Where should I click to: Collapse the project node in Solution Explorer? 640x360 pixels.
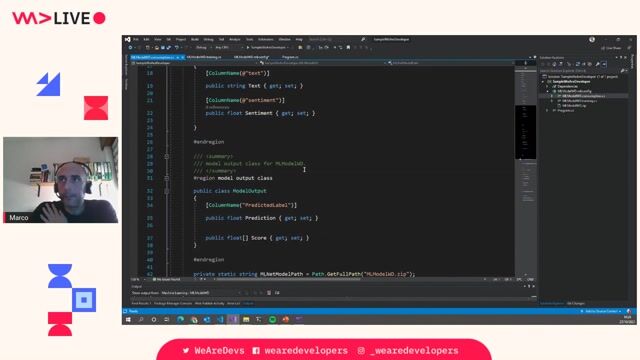click(x=543, y=82)
